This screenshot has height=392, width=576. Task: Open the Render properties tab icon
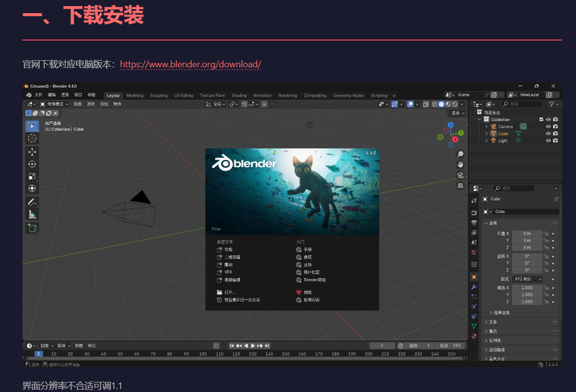click(x=474, y=213)
